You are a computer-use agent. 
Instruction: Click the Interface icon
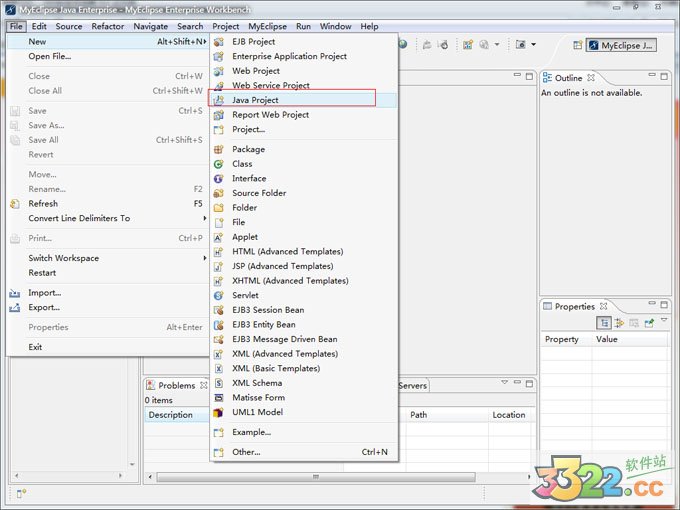[219, 179]
